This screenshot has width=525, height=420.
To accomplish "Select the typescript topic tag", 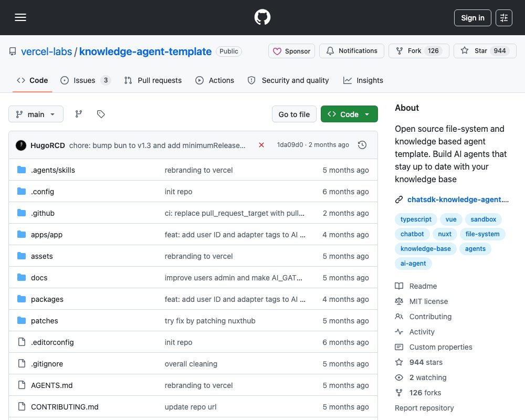I will pyautogui.click(x=416, y=219).
